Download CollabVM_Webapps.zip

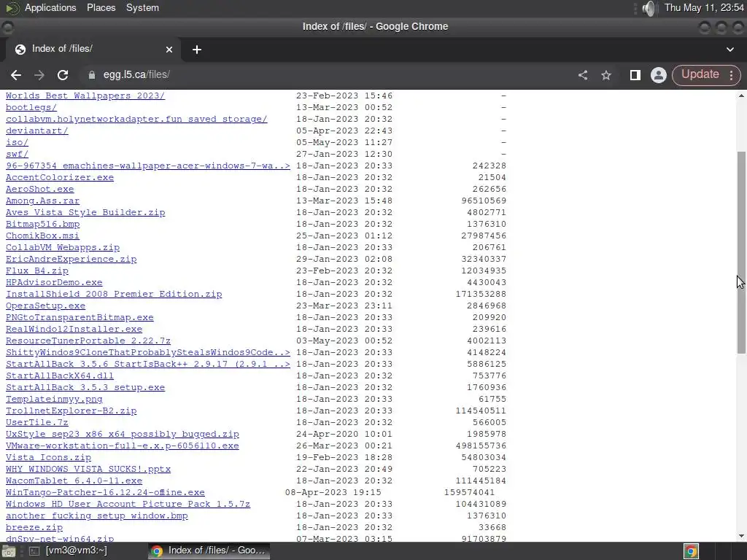click(x=63, y=248)
